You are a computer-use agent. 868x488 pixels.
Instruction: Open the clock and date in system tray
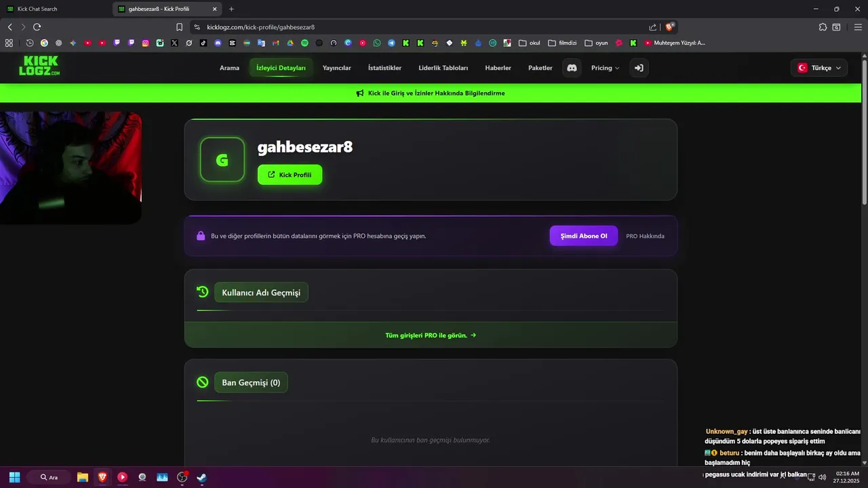848,477
